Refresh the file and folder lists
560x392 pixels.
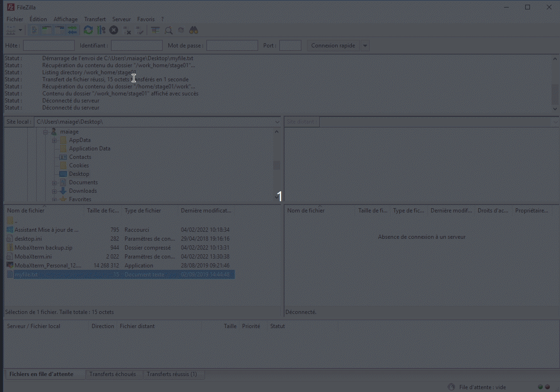[x=88, y=31]
